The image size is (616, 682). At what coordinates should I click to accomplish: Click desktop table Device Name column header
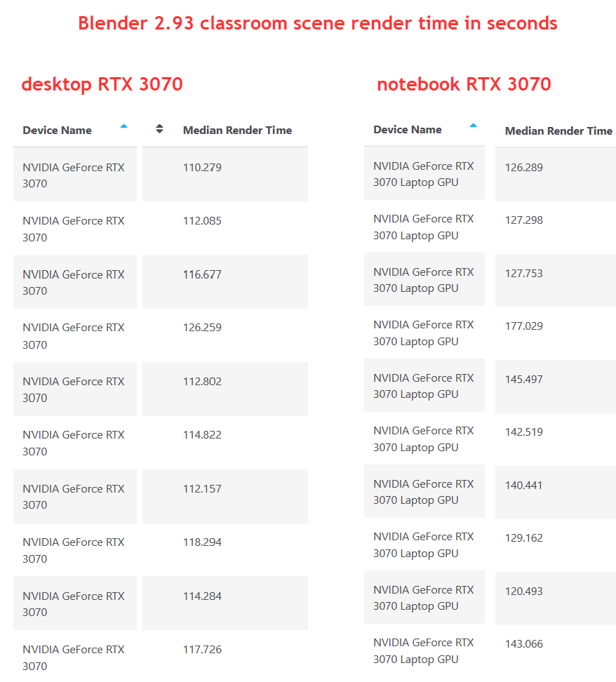[x=57, y=131]
